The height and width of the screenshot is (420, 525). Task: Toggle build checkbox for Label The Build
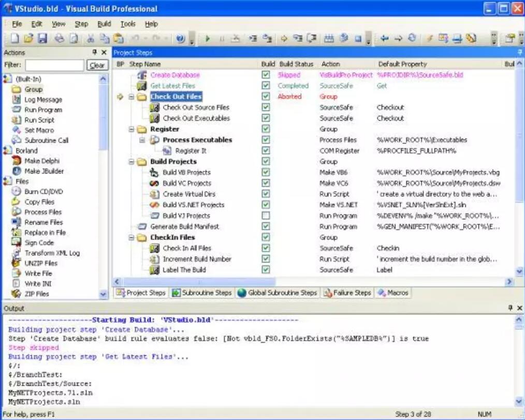[266, 270]
